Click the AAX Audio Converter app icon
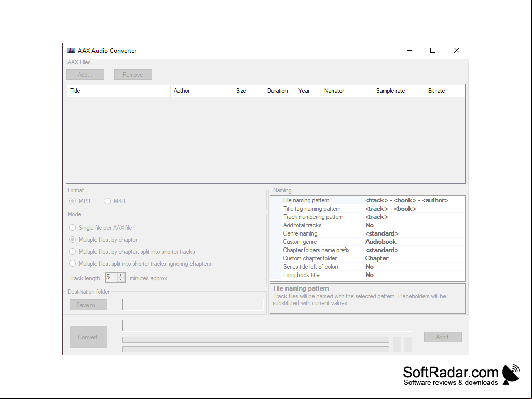 click(71, 50)
